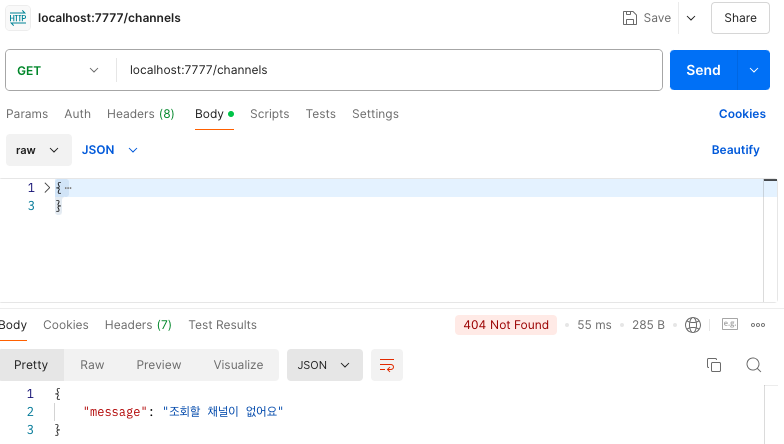Toggle the response word wrap icon

pyautogui.click(x=386, y=365)
